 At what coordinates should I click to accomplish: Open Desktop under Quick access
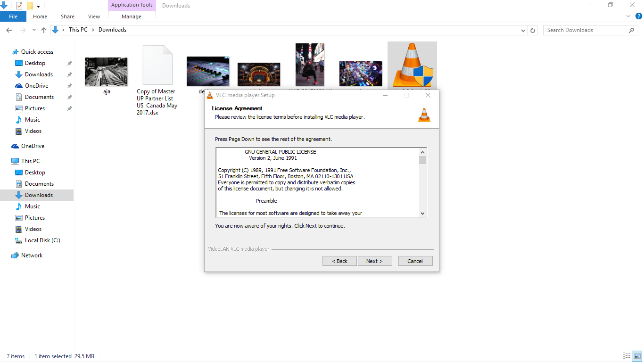[x=35, y=63]
